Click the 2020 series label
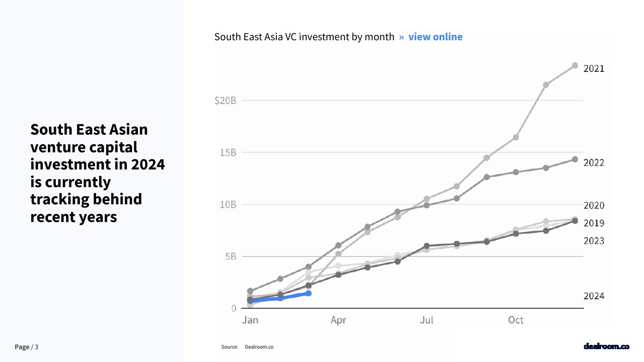This screenshot has height=362, width=644. (594, 205)
